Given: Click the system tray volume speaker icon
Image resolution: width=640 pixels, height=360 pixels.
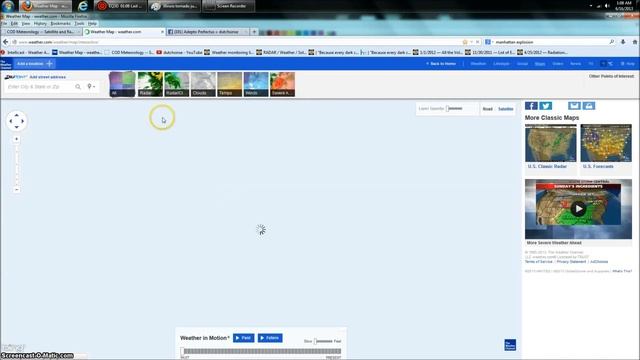Looking at the screenshot, I should [x=607, y=6].
